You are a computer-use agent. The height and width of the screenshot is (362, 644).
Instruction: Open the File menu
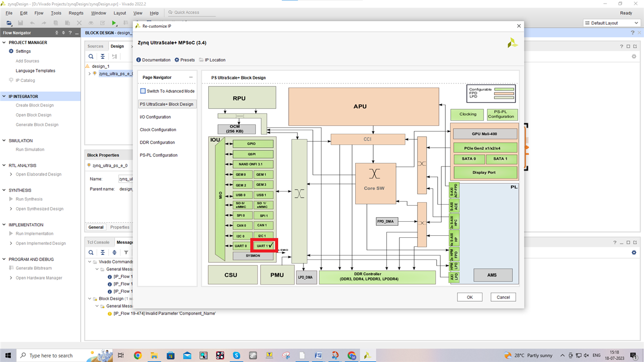9,13
